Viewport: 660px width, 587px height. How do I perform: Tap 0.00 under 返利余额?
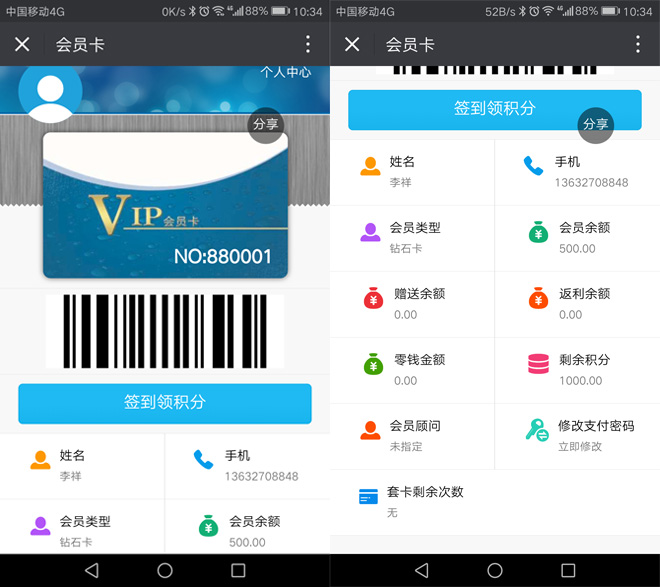point(571,315)
